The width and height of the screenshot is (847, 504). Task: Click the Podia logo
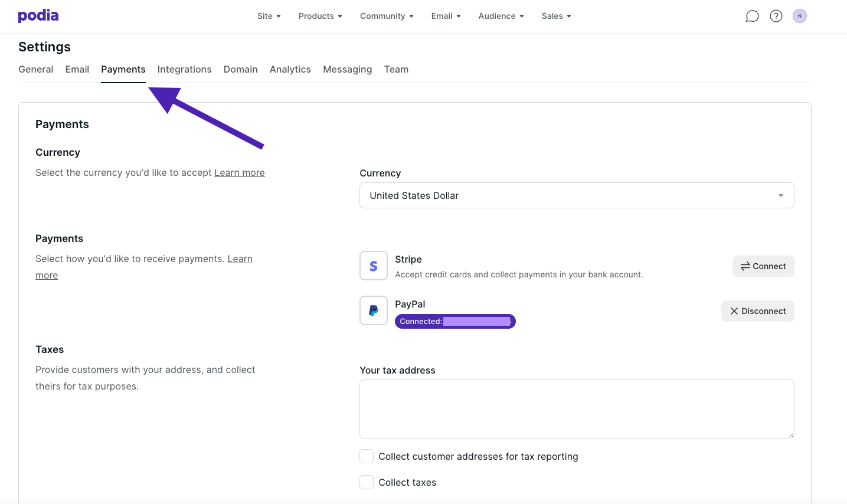38,16
